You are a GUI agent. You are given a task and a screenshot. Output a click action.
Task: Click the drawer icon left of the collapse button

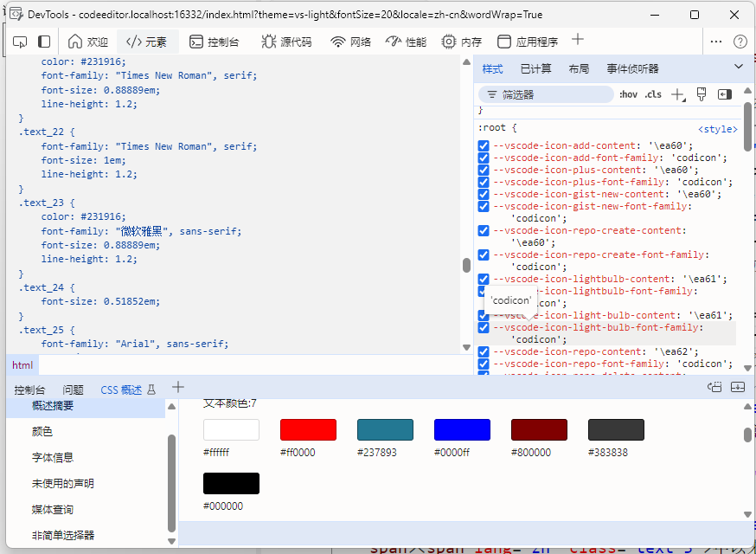714,387
